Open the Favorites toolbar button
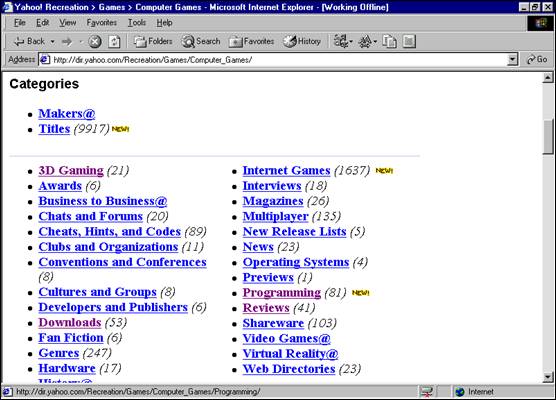 coord(251,41)
